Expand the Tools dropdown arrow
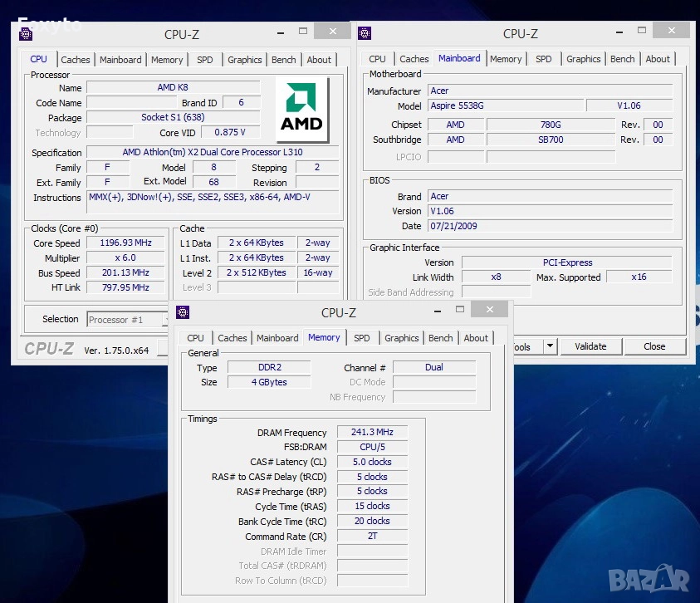 tap(550, 346)
